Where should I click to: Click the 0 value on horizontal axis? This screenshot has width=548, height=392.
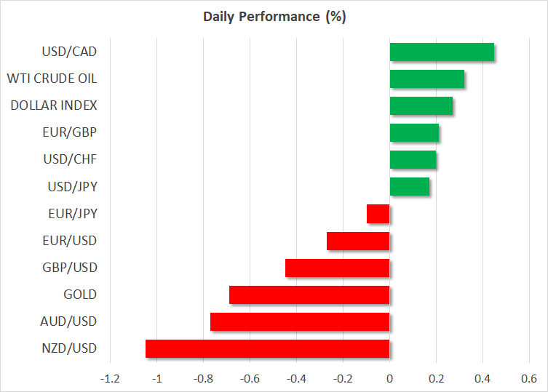click(x=389, y=378)
